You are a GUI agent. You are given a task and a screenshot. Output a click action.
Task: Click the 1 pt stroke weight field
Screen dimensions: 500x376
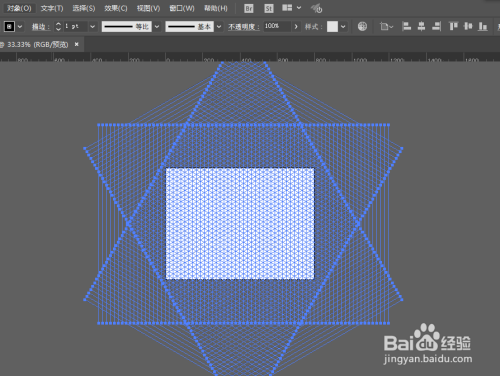(75, 26)
